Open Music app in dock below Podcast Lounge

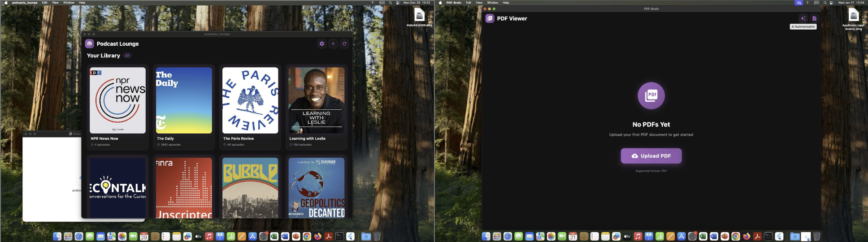tap(209, 236)
